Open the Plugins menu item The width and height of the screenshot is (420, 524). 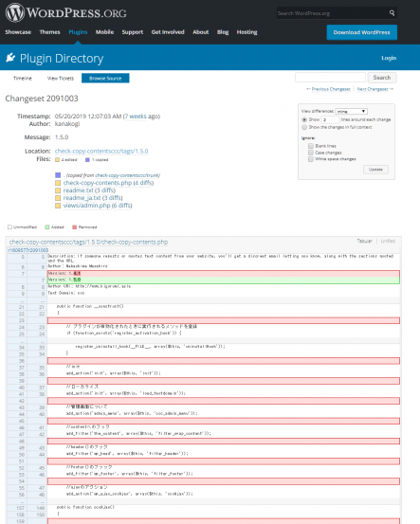point(78,32)
